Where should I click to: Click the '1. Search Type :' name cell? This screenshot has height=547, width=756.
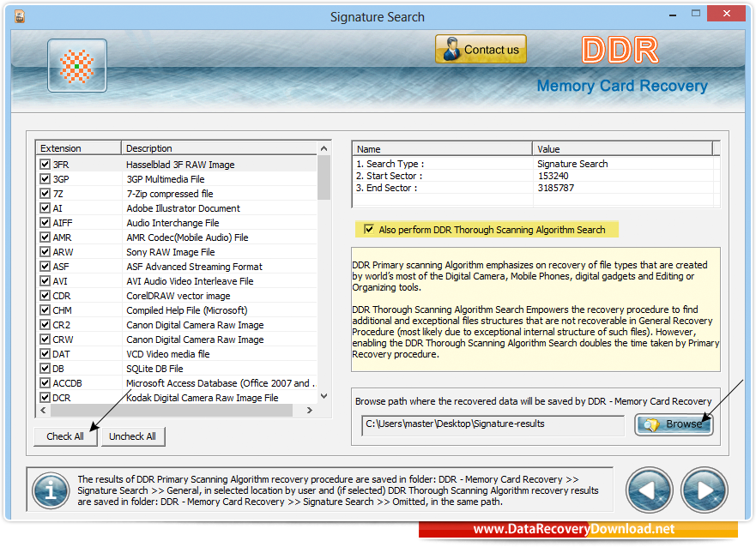[x=390, y=164]
